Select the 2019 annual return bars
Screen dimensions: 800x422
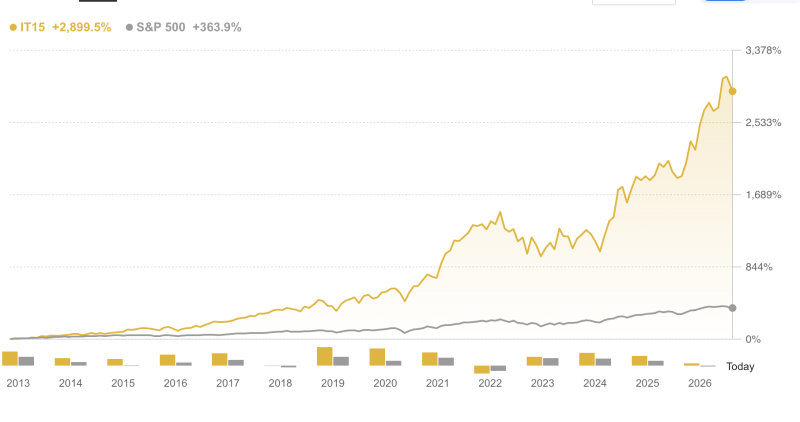coord(332,357)
